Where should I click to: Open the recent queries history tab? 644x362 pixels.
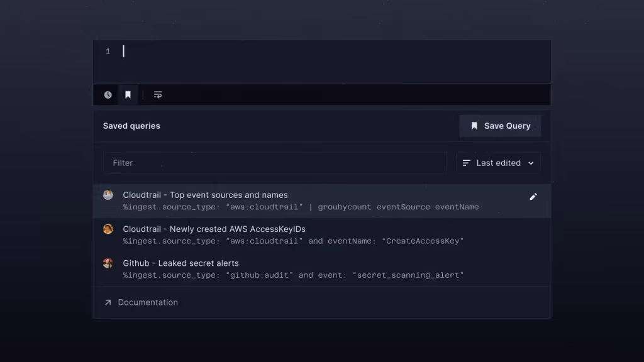(x=108, y=94)
